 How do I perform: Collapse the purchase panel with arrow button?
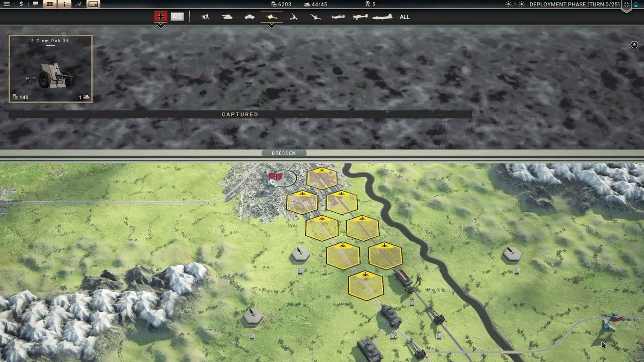[x=634, y=45]
